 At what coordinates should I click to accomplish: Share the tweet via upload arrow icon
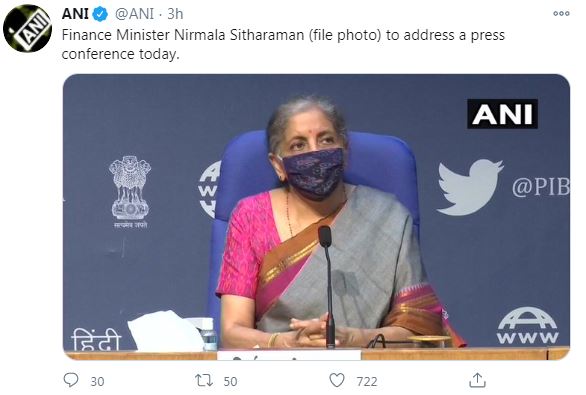(478, 380)
